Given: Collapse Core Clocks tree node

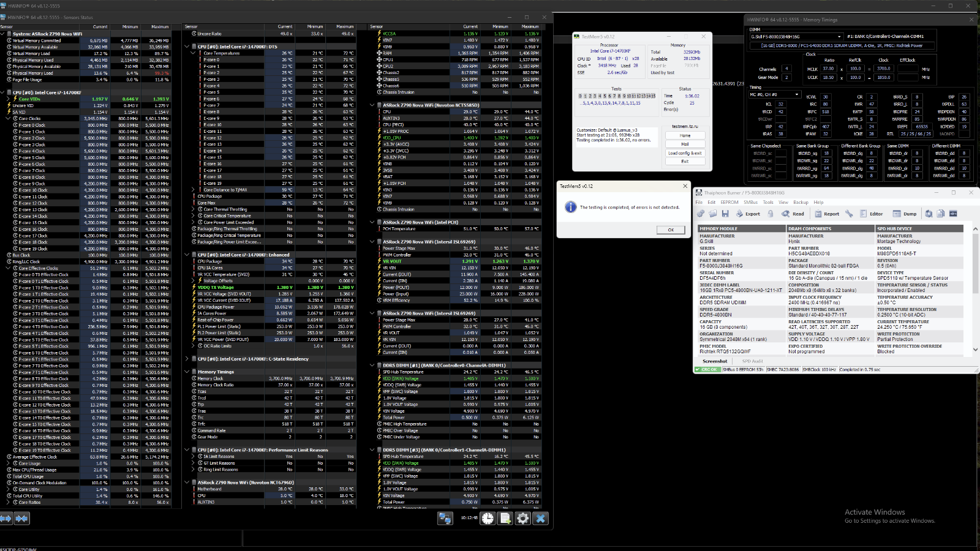Looking at the screenshot, I should (8, 118).
